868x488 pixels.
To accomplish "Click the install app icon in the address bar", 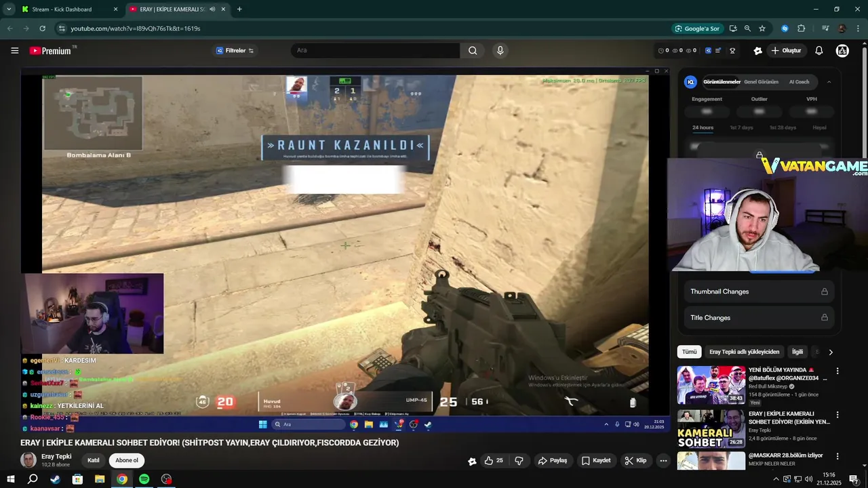I will click(733, 28).
